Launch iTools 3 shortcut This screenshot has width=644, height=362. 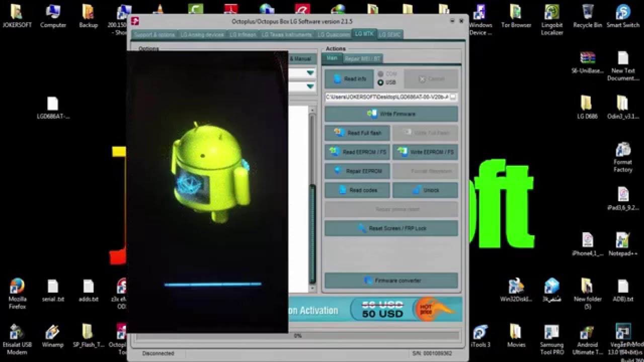tap(480, 336)
